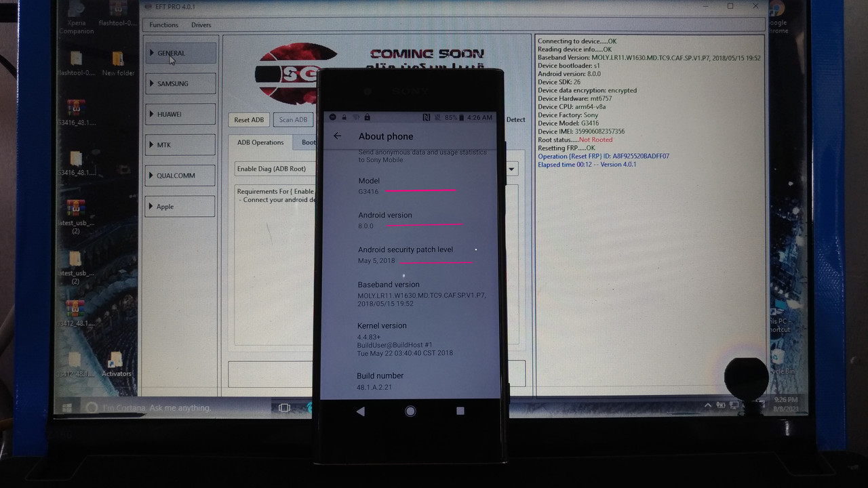Tap the Android home navigation button

(410, 411)
